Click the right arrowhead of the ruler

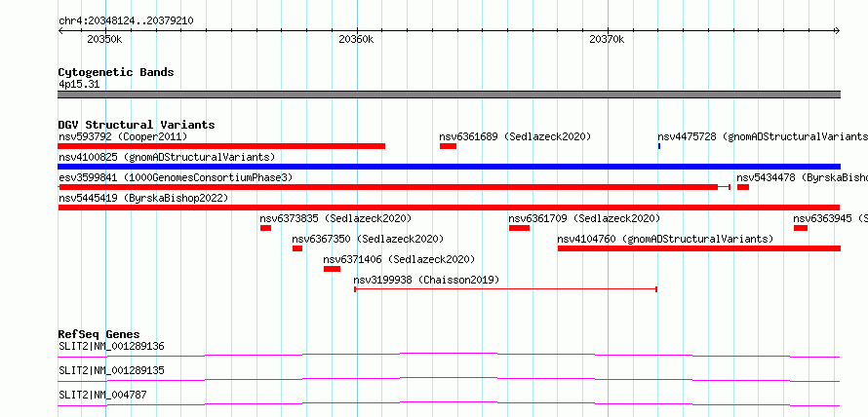(x=837, y=31)
